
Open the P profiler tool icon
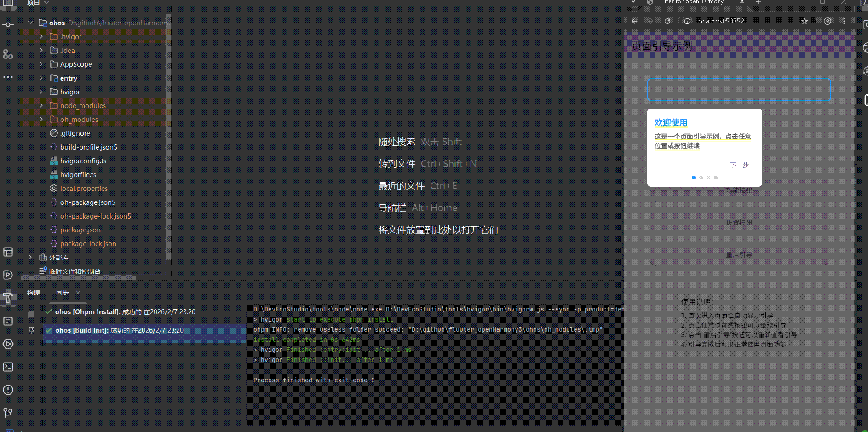tap(8, 275)
